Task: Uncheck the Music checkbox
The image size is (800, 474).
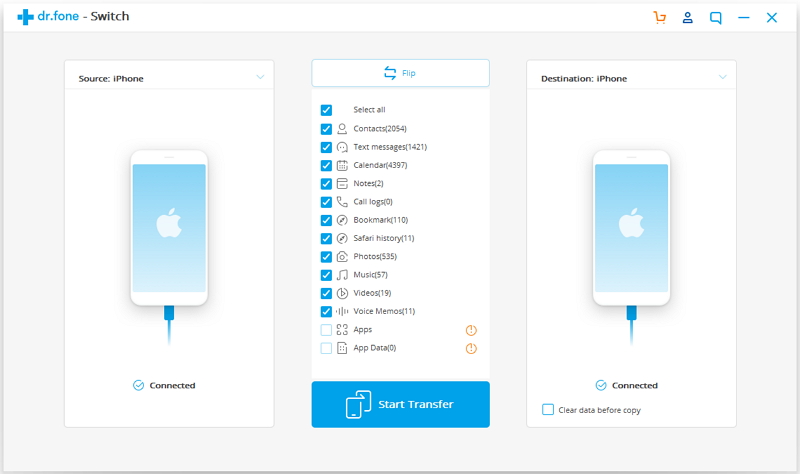Action: pyautogui.click(x=326, y=275)
